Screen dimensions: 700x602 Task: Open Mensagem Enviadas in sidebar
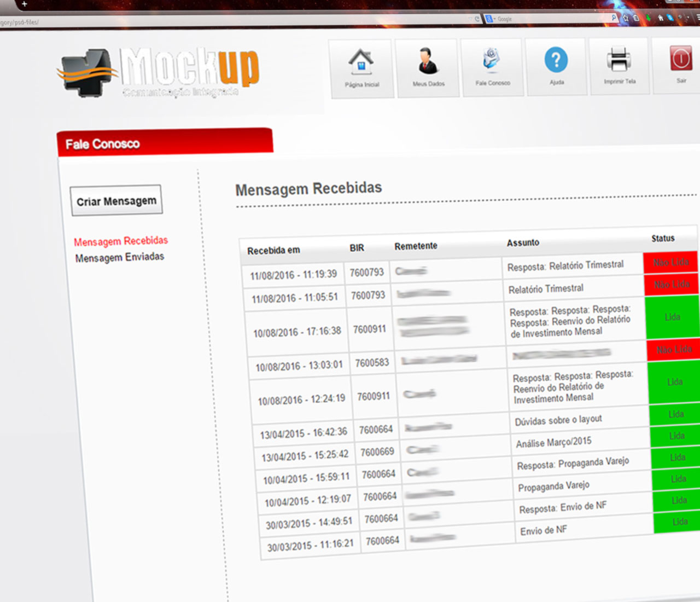tap(120, 257)
